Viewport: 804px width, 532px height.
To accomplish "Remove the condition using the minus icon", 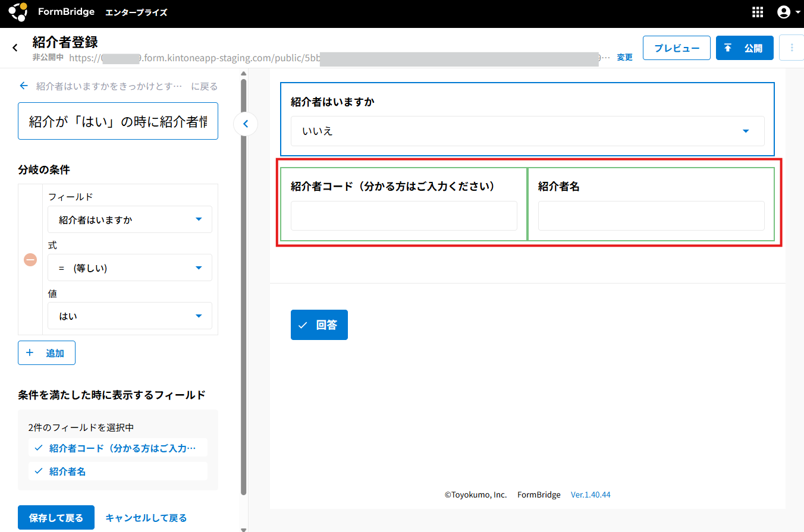I will point(30,260).
